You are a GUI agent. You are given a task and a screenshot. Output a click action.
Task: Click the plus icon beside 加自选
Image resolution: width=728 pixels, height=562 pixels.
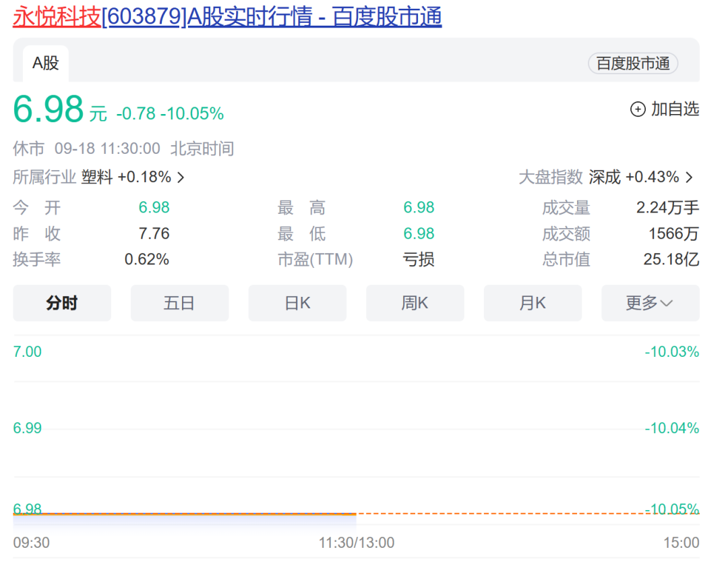click(638, 109)
